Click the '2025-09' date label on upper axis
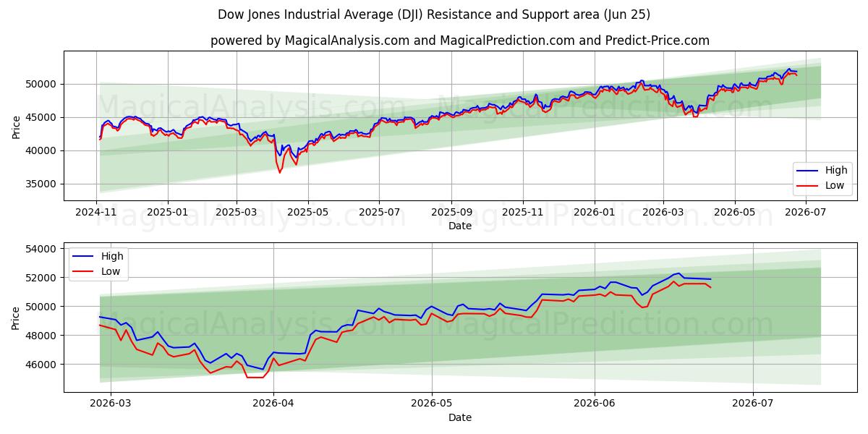The image size is (868, 434). 451,213
